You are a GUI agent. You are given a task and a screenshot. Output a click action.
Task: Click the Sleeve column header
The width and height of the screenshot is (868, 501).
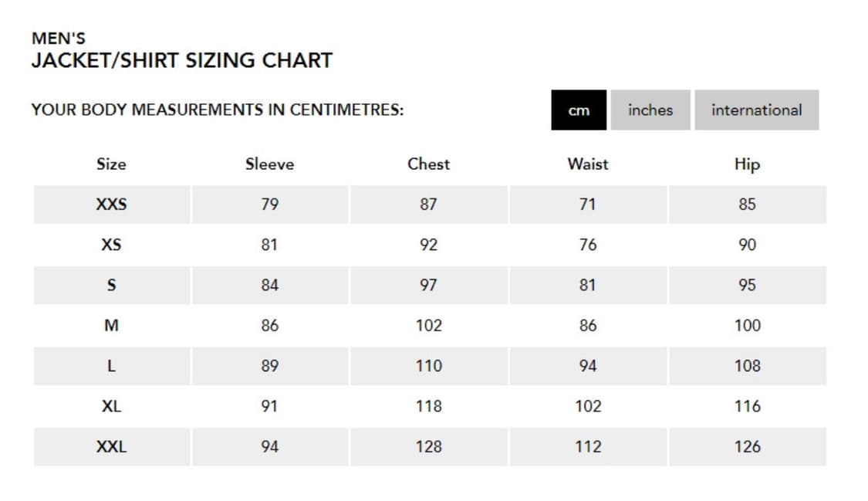(x=269, y=164)
